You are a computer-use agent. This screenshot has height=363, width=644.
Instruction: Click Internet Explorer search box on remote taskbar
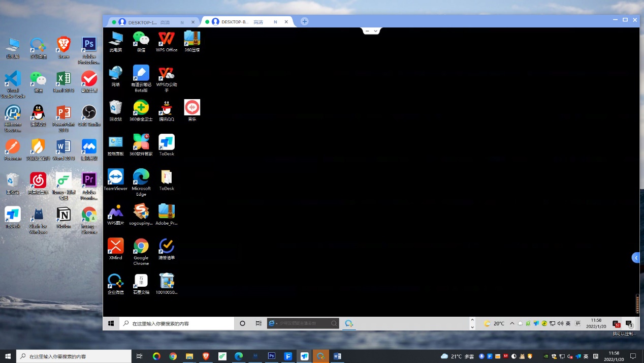click(x=303, y=323)
